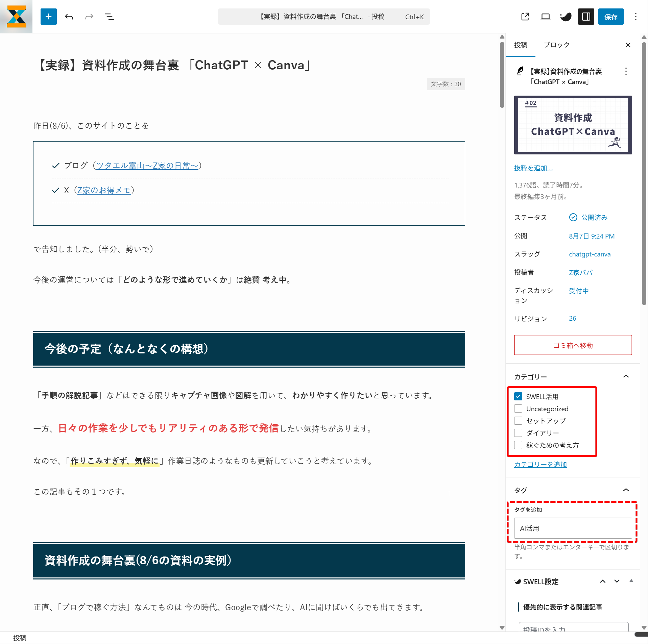Collapse the タグ panel
This screenshot has height=644, width=648.
coord(626,490)
